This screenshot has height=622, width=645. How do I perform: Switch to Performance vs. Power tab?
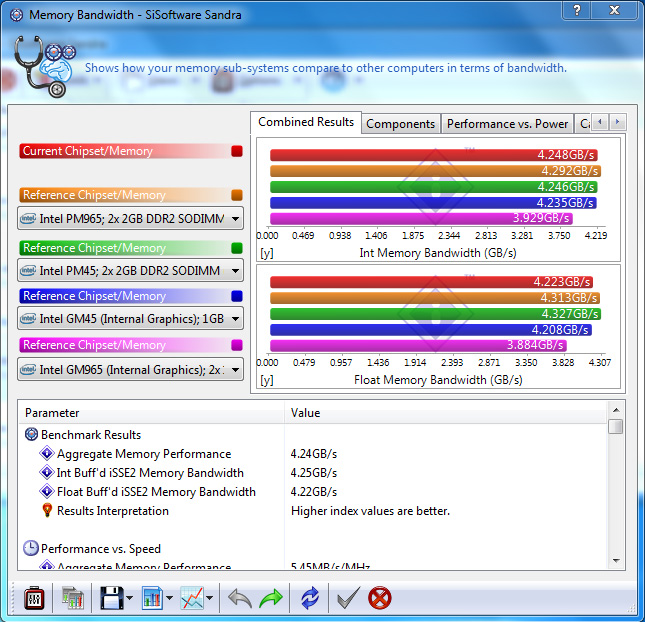click(507, 124)
